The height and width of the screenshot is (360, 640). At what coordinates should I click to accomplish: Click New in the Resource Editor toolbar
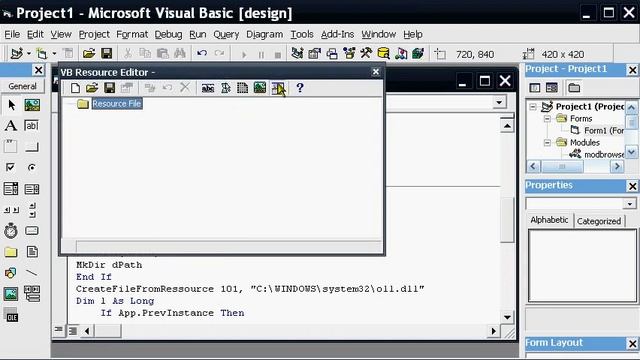tap(75, 88)
